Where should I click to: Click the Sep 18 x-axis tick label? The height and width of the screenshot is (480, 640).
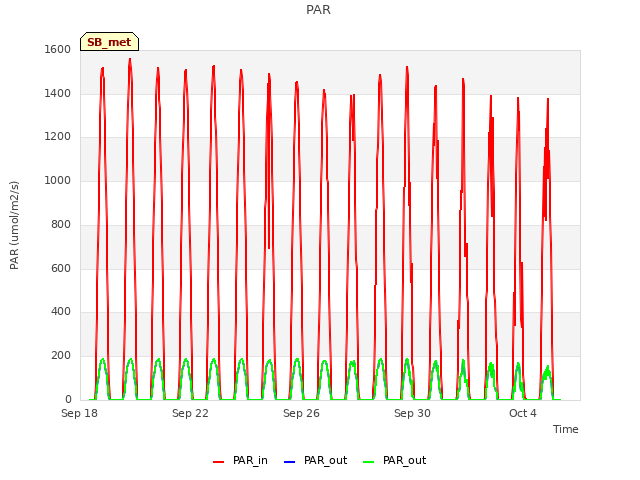pos(79,413)
